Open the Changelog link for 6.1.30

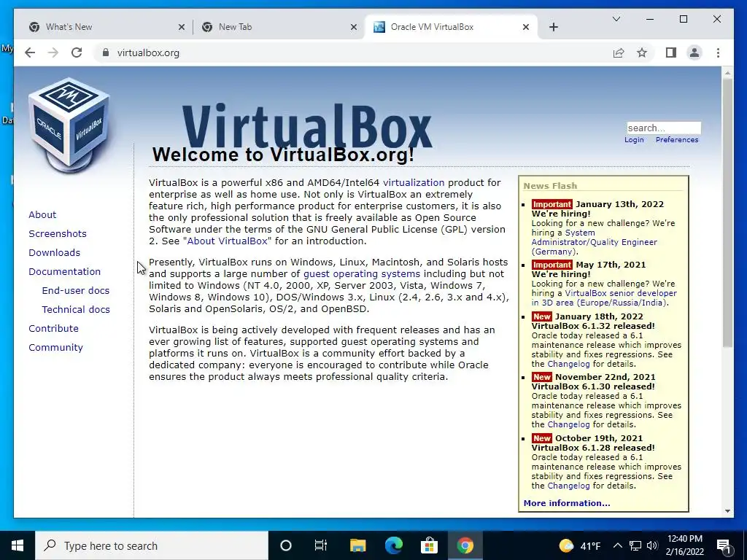click(568, 424)
